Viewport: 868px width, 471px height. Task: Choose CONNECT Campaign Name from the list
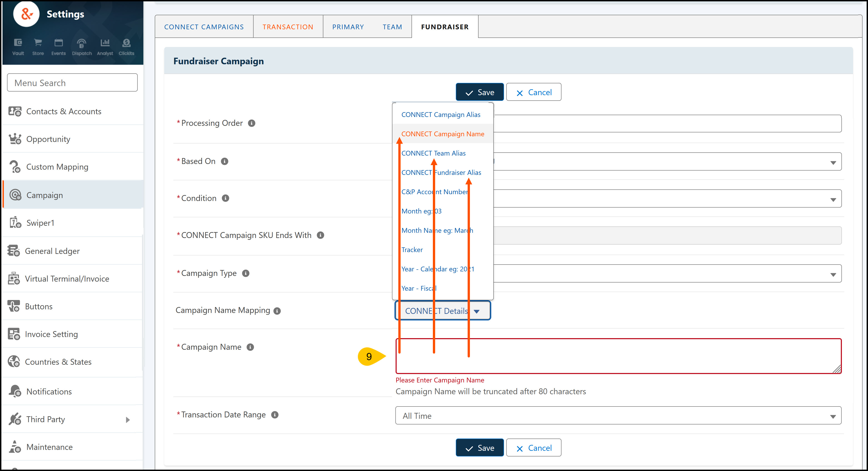point(443,134)
